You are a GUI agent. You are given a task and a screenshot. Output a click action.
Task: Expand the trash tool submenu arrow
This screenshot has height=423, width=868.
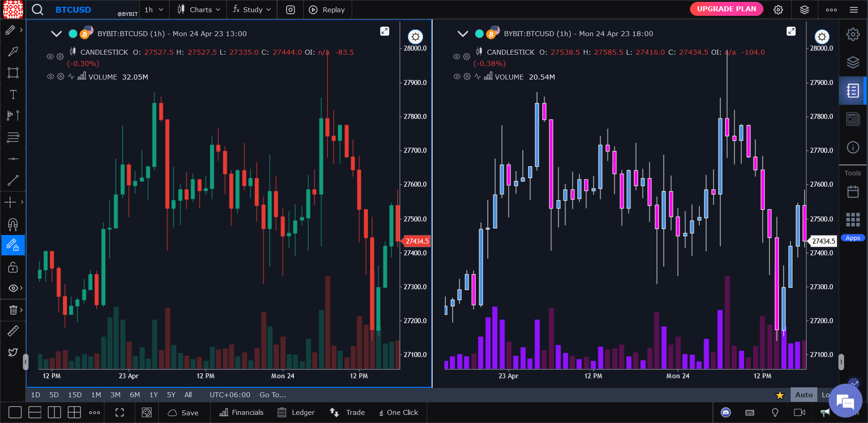(x=21, y=310)
